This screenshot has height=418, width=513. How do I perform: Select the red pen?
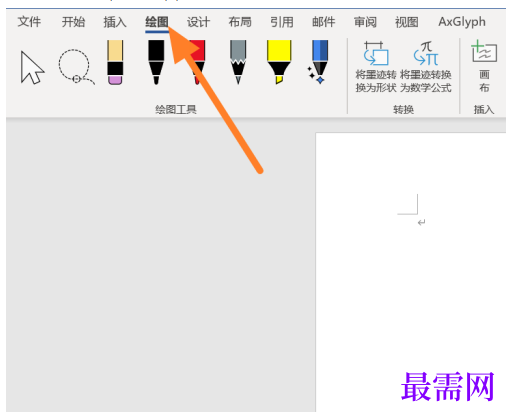coord(197,62)
